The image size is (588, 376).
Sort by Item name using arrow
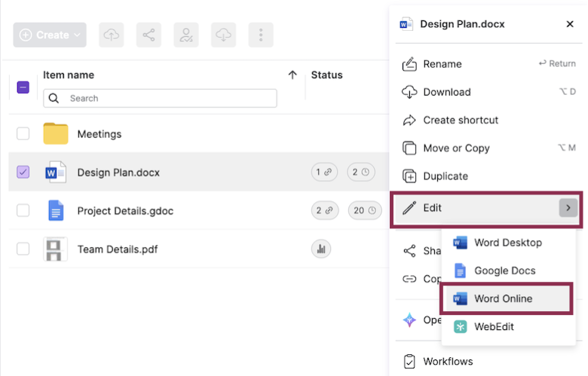[x=292, y=75]
